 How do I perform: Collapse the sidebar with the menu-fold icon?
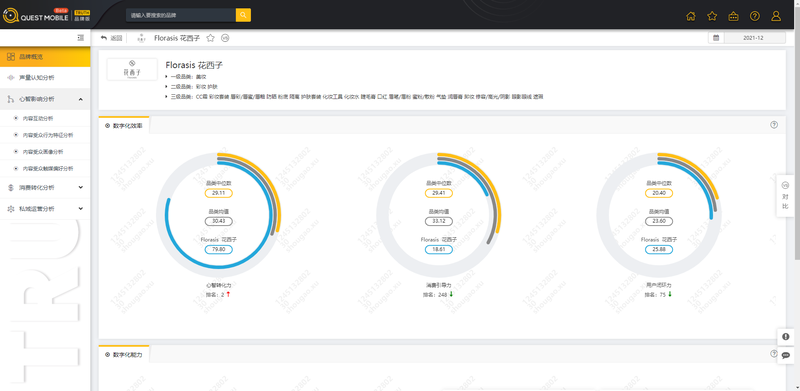click(x=81, y=38)
